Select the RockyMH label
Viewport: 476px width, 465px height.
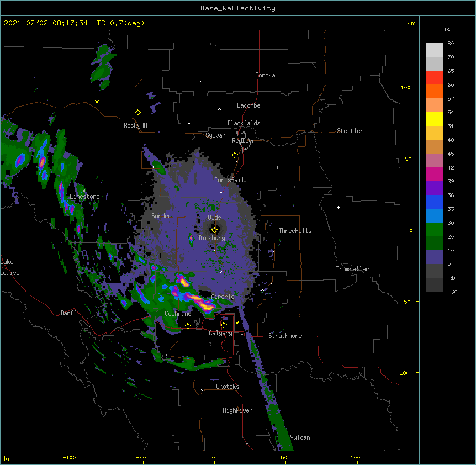point(135,125)
